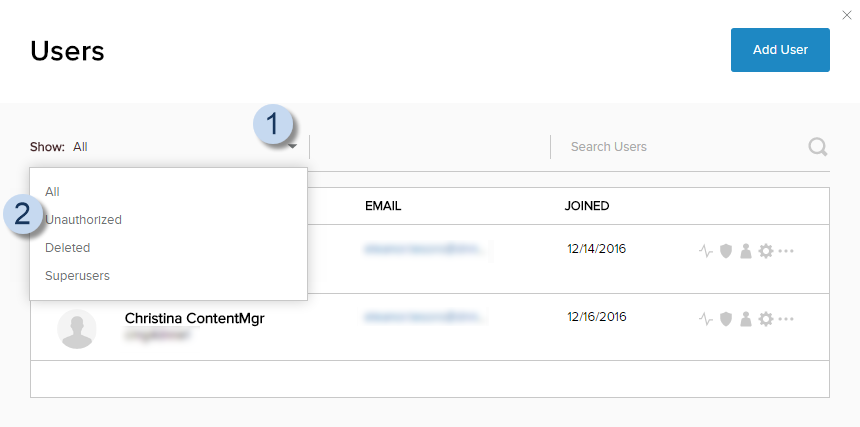Screen dimensions: 860x427
Task: Click the search magnifier icon
Action: (817, 147)
